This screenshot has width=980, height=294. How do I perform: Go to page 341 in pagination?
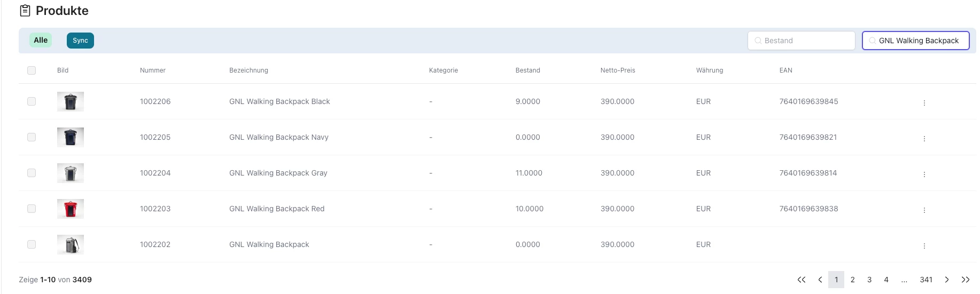click(x=926, y=280)
